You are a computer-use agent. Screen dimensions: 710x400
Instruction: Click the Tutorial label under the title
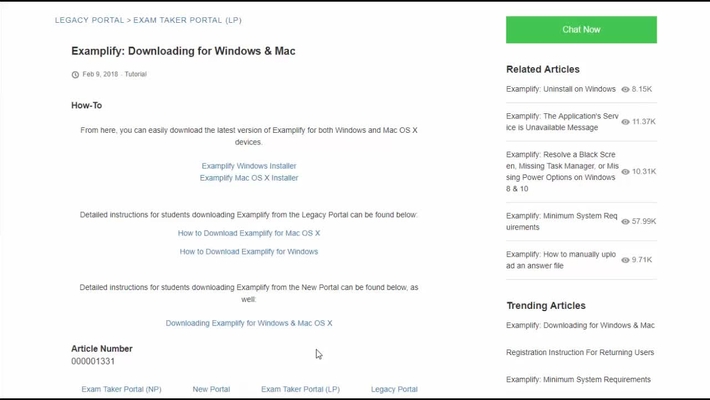click(135, 74)
